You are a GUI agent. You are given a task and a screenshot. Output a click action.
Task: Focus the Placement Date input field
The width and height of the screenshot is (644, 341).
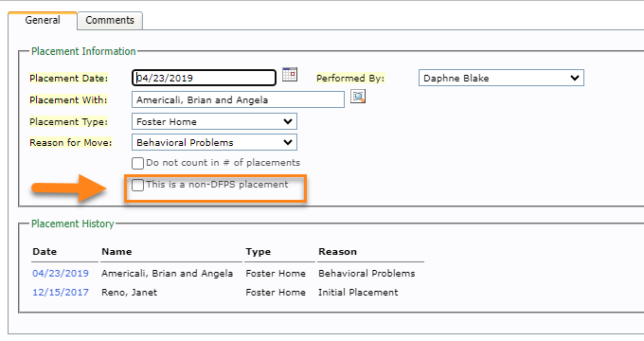[204, 78]
